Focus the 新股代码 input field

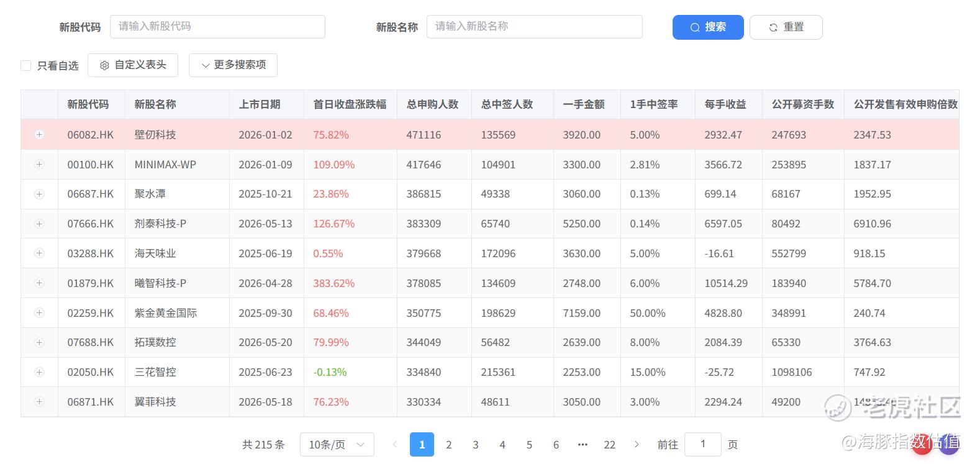tap(217, 27)
